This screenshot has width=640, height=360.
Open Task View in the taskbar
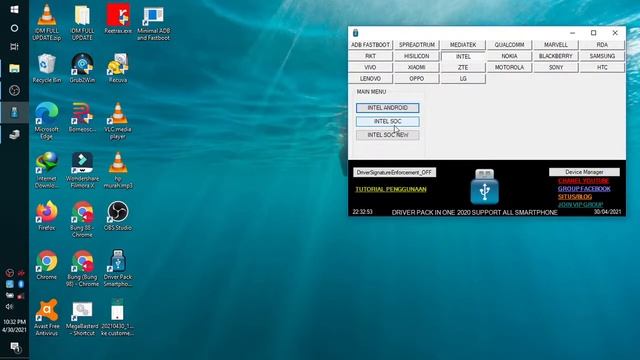[14, 47]
